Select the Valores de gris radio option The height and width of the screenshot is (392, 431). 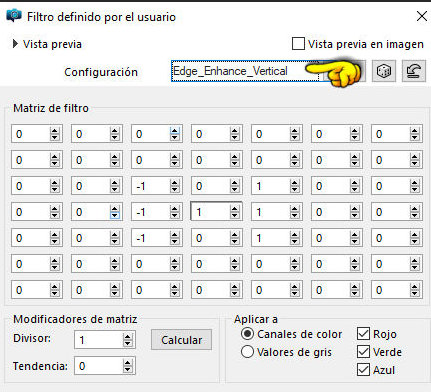point(247,352)
